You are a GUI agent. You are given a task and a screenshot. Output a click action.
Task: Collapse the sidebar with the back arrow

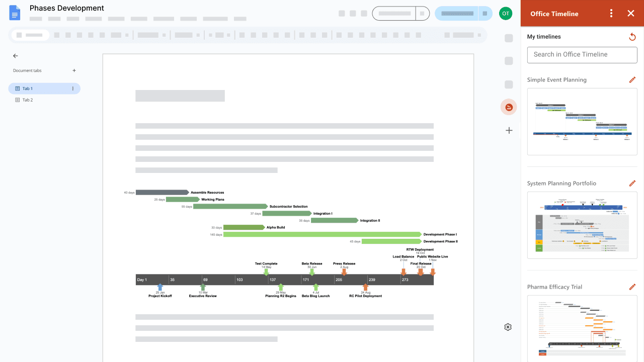pyautogui.click(x=15, y=56)
